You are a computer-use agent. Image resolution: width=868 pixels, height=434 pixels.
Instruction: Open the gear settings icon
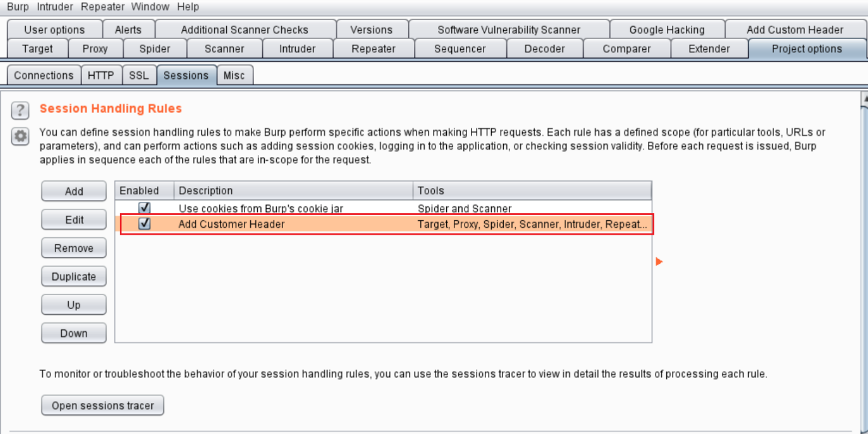click(20, 136)
